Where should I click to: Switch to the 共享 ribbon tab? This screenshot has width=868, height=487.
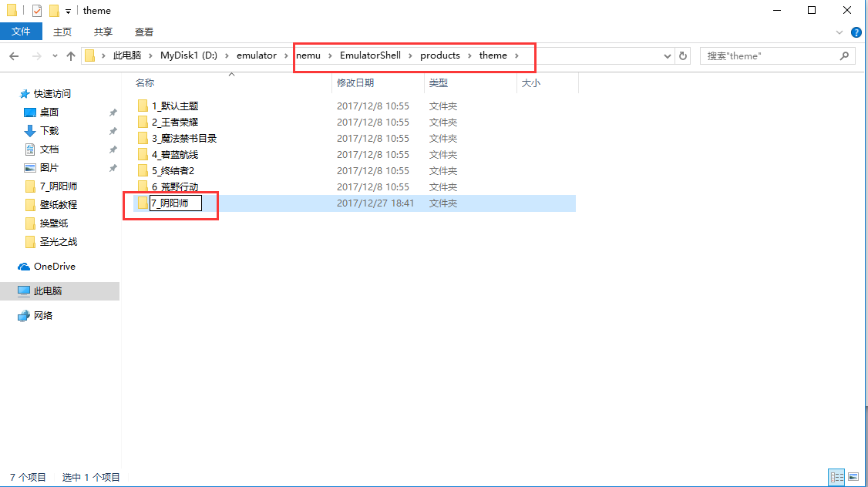click(103, 32)
